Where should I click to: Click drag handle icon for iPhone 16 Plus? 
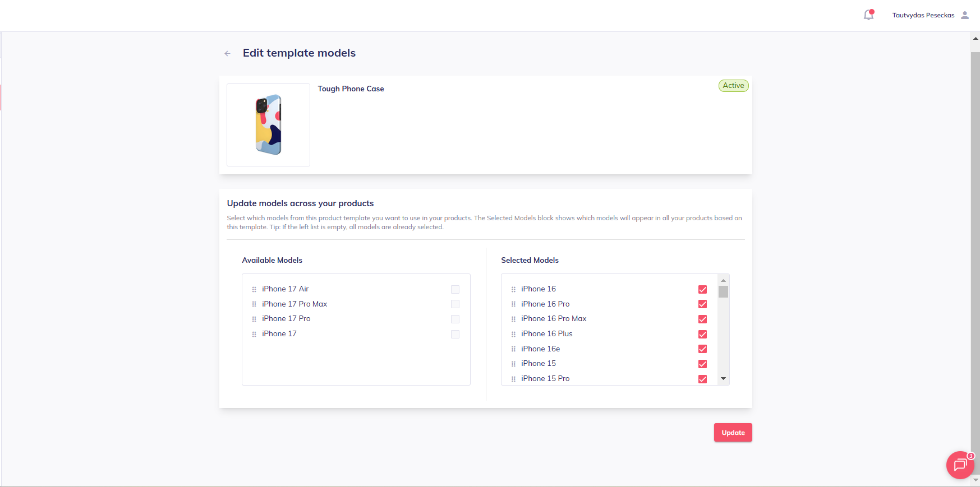513,334
